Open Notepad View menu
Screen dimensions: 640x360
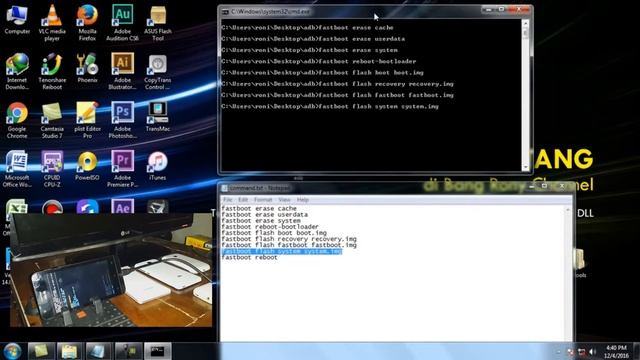(x=284, y=200)
